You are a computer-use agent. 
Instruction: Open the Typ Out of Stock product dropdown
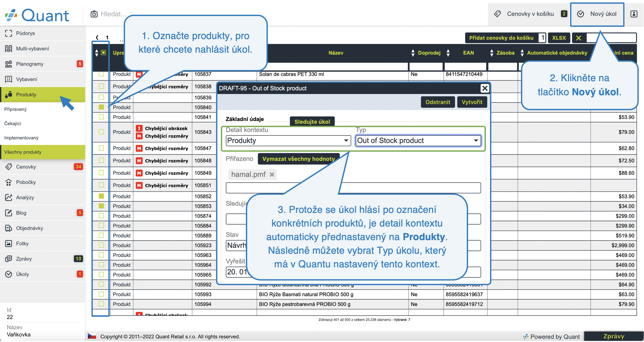[x=418, y=141]
